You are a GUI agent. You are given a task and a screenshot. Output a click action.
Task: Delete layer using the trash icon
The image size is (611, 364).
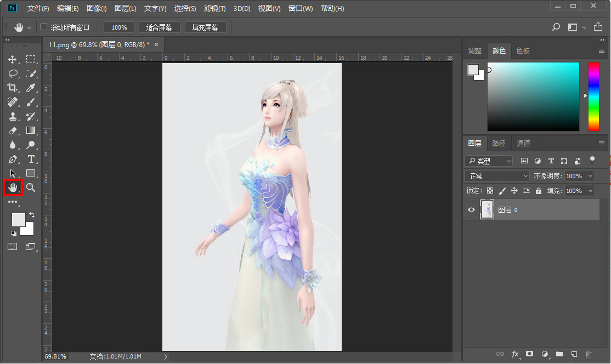(x=589, y=354)
